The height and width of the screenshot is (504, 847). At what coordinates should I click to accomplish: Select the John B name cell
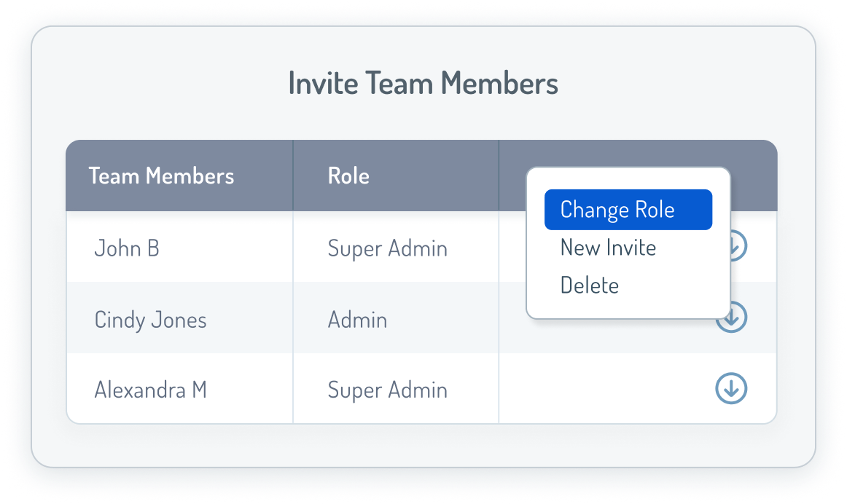coord(127,248)
